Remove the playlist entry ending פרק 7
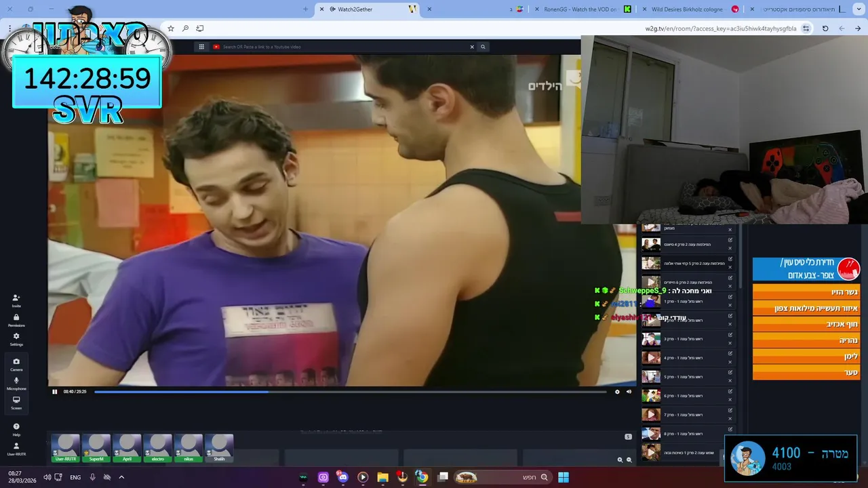Image resolution: width=868 pixels, height=488 pixels. (730, 418)
